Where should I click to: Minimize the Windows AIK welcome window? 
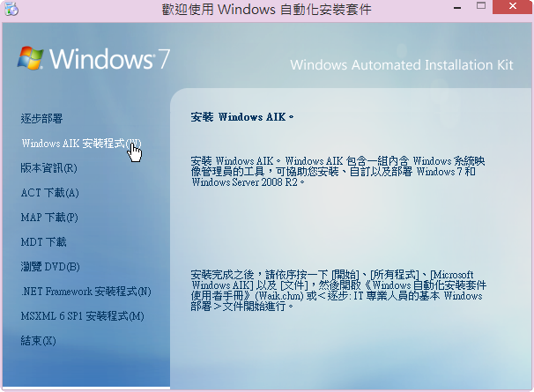[457, 7]
